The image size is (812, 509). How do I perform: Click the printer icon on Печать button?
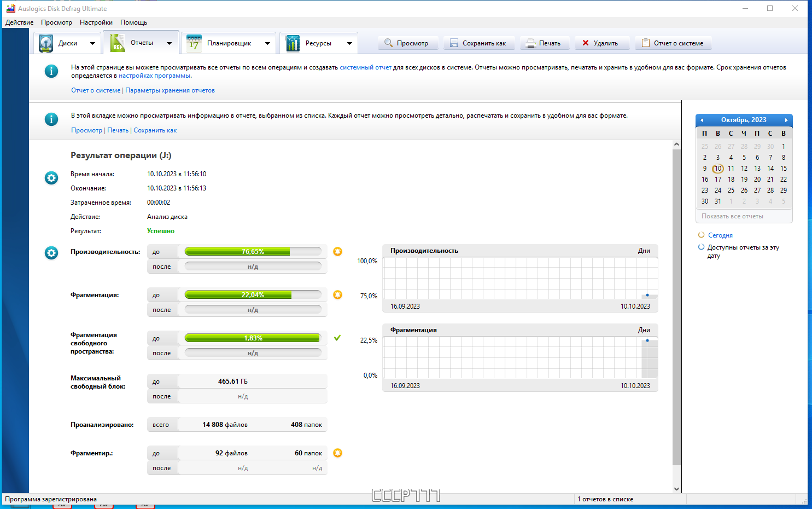[x=530, y=43]
